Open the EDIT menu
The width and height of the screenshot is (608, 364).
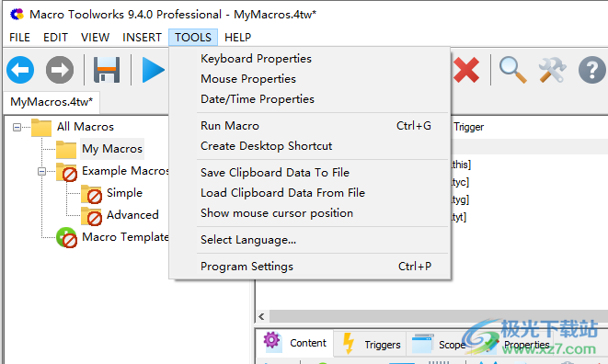point(55,38)
